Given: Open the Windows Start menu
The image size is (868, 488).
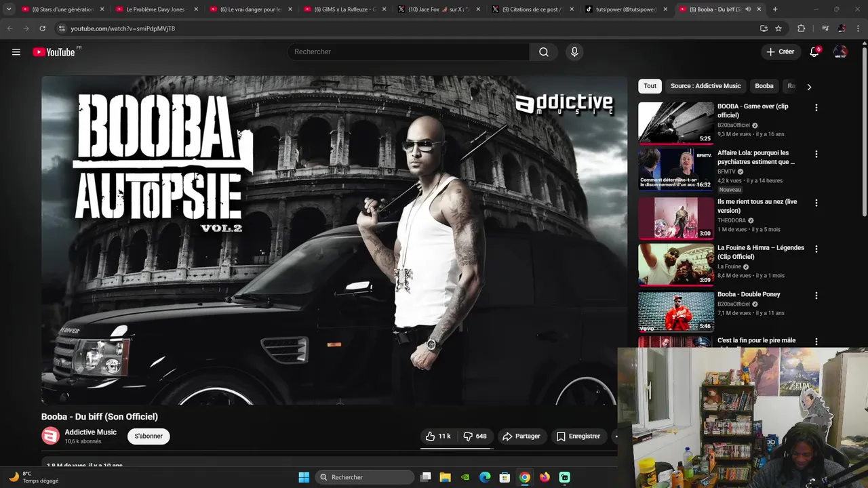Looking at the screenshot, I should tap(304, 477).
